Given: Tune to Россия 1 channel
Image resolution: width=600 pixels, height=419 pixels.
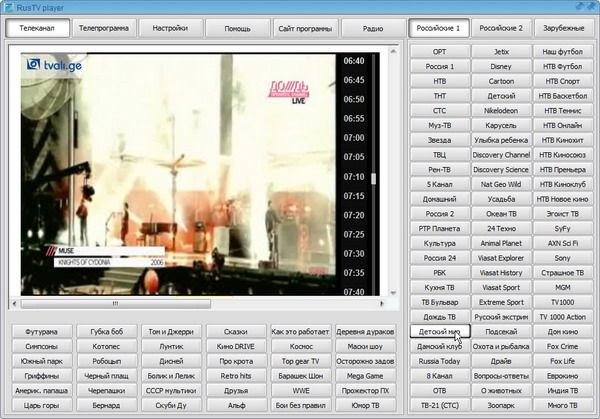Looking at the screenshot, I should coord(440,67).
